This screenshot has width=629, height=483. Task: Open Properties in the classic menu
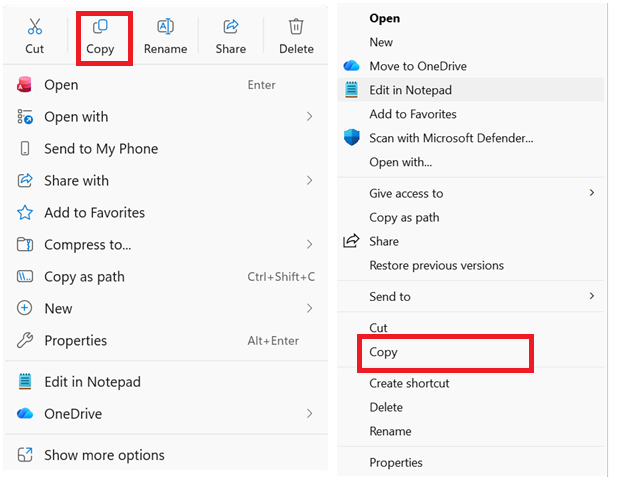coord(471,462)
